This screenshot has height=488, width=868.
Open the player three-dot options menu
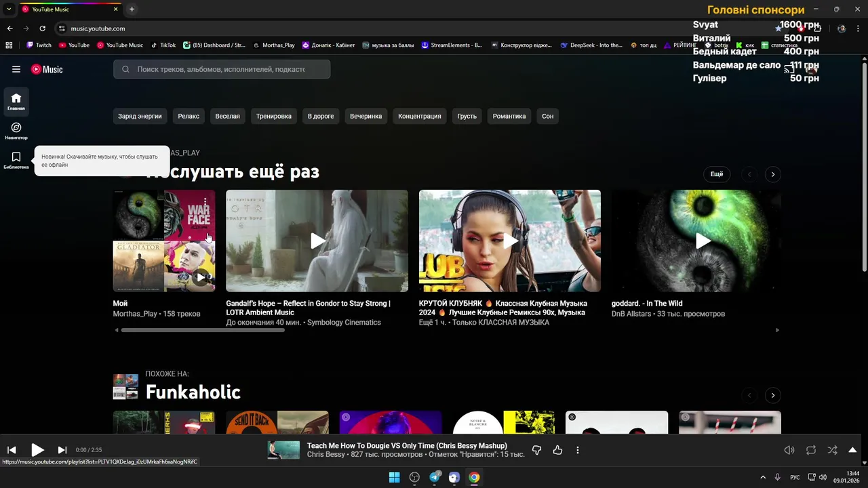coord(578,450)
